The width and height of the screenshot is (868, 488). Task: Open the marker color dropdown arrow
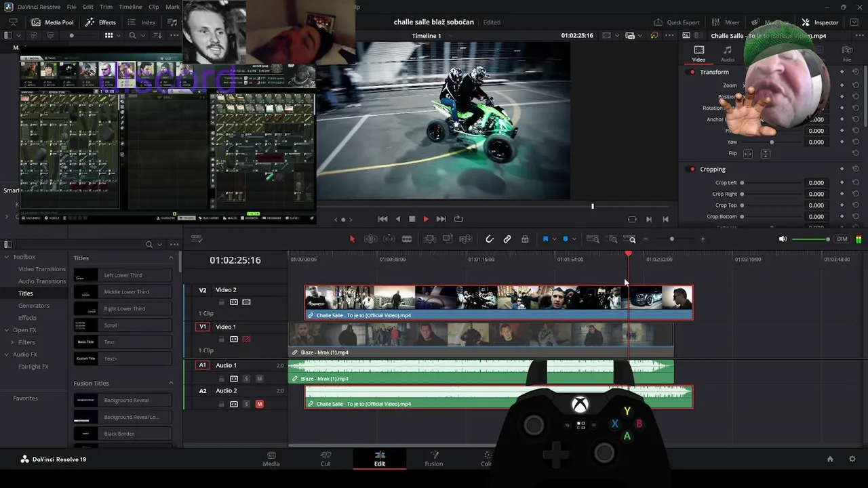(574, 239)
